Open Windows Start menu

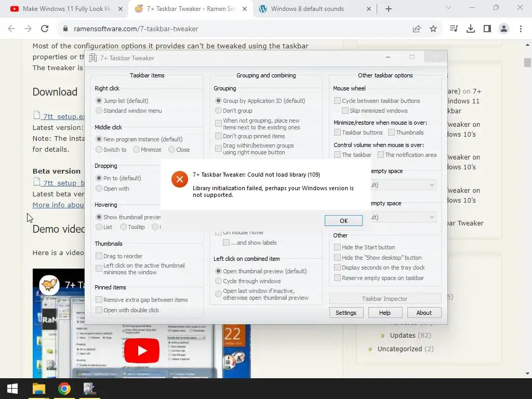click(12, 389)
